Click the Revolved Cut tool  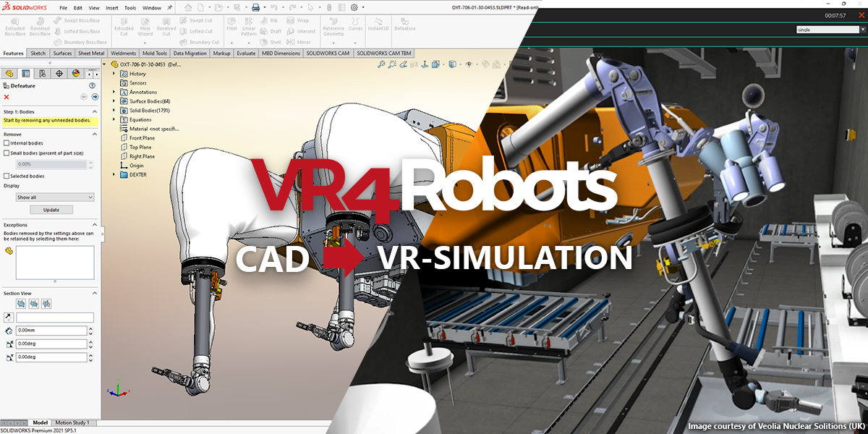(x=166, y=26)
